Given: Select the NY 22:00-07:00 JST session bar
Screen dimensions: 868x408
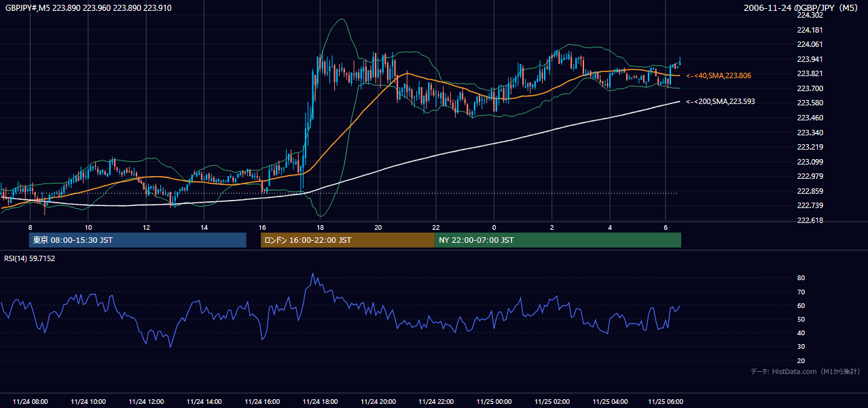Looking at the screenshot, I should [x=558, y=240].
